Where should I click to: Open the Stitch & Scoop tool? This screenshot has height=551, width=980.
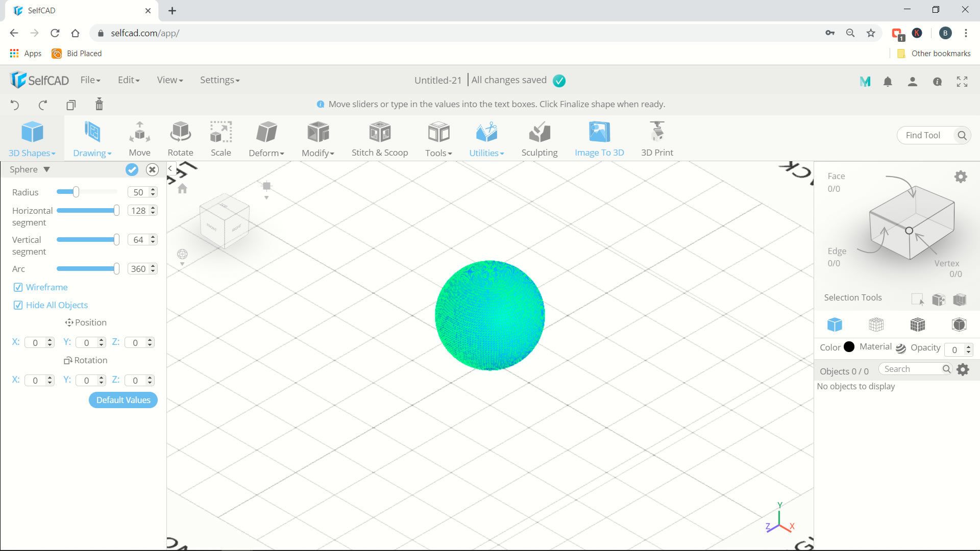coord(379,133)
